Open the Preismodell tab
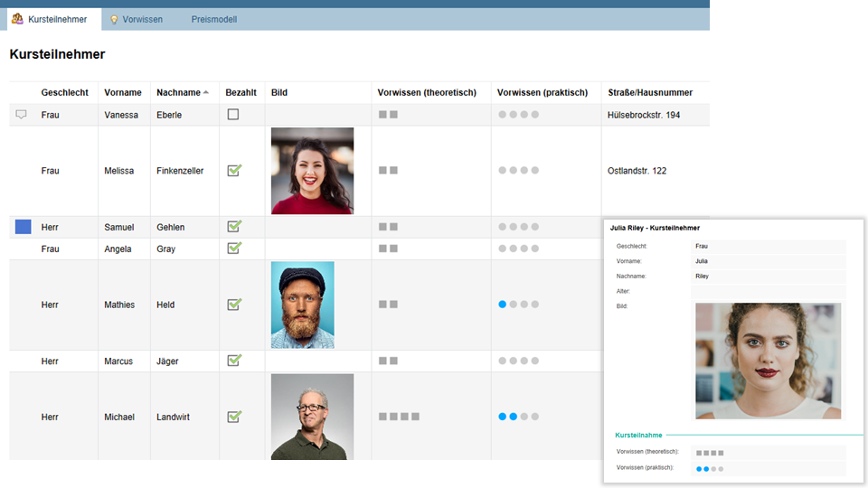 coord(213,19)
